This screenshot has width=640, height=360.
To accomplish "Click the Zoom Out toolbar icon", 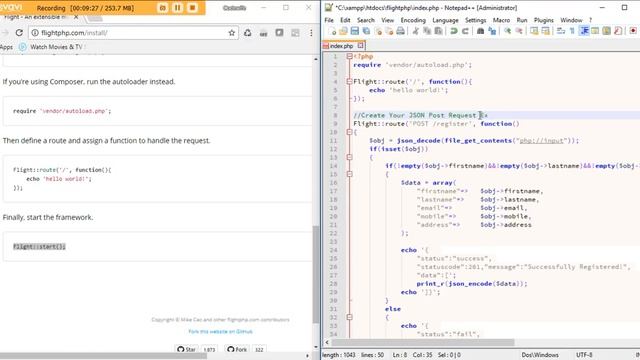I will coord(519,31).
